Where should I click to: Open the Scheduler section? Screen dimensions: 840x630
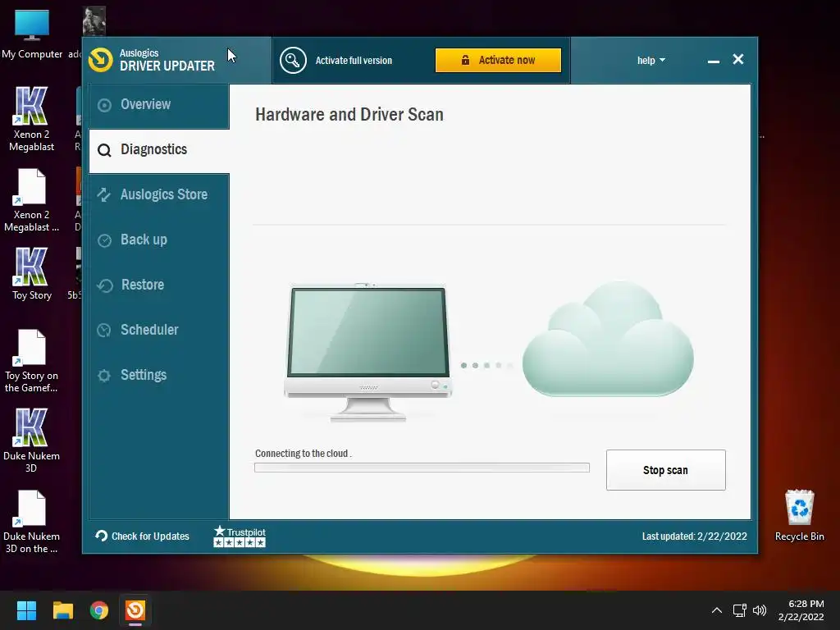click(x=159, y=330)
